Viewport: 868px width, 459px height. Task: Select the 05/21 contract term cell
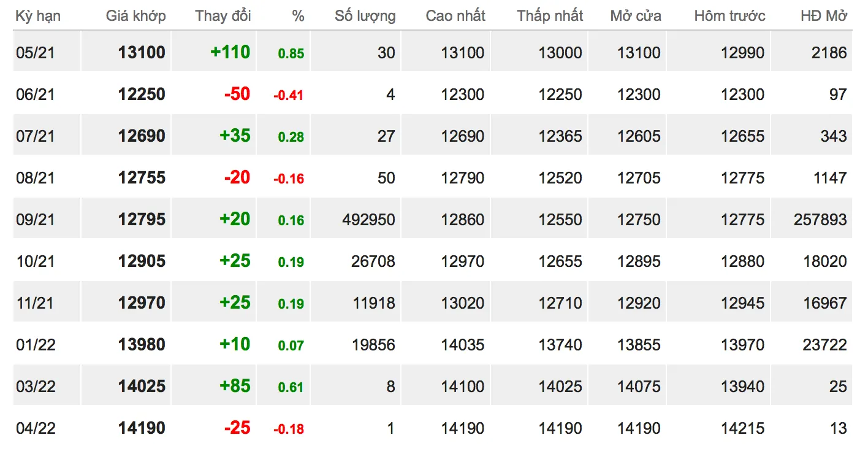(x=47, y=52)
